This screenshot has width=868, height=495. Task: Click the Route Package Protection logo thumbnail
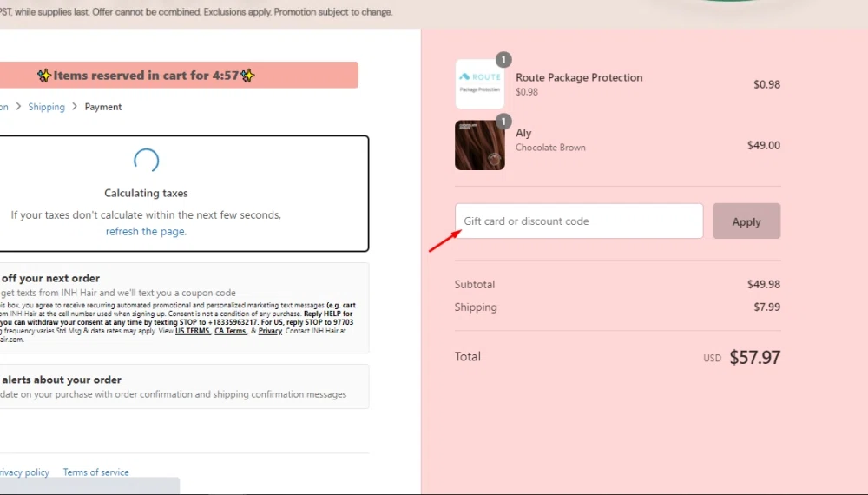coord(479,84)
